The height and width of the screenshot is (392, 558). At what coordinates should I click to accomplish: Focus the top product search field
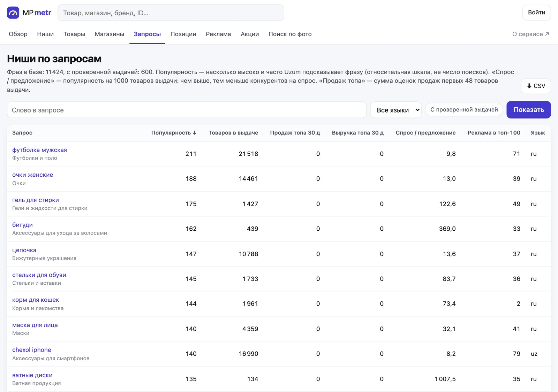click(x=171, y=13)
